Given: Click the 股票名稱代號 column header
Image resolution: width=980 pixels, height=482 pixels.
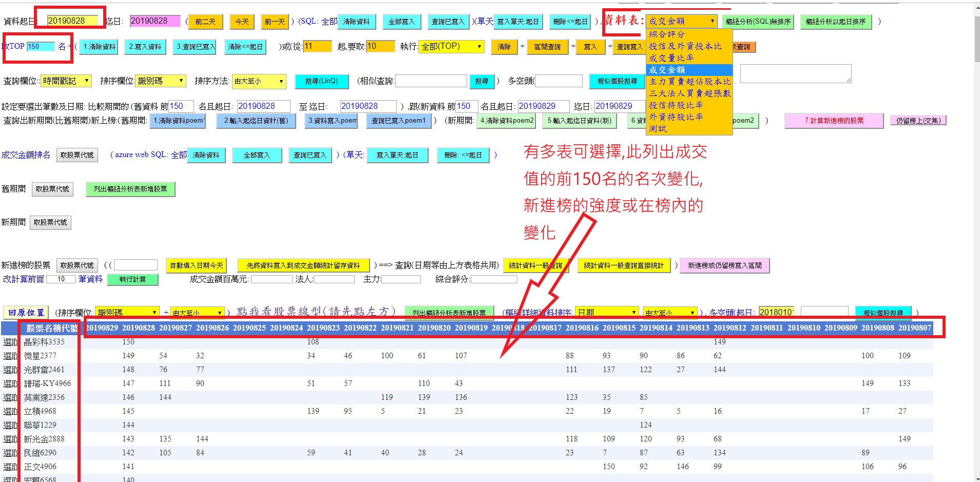Looking at the screenshot, I should 52,328.
